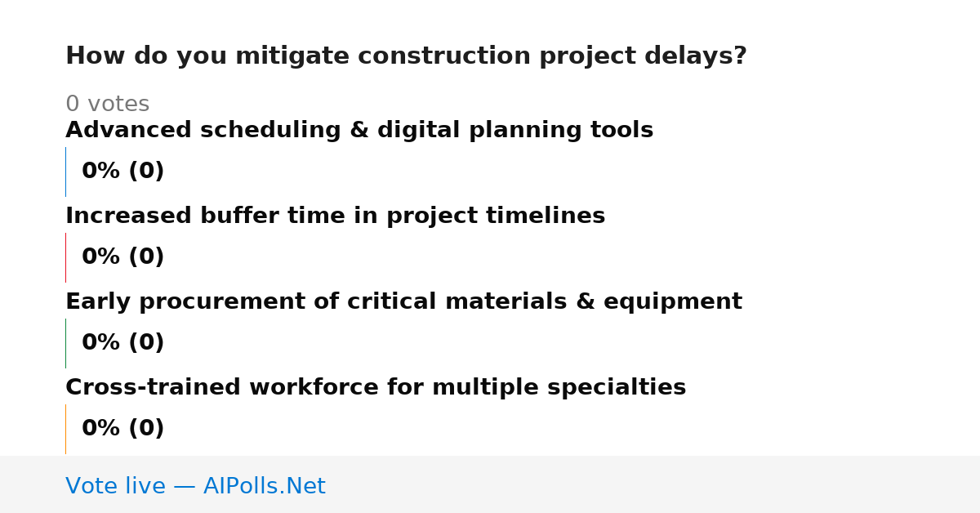Click the red bar under Increased buffer time
Image resolution: width=980 pixels, height=513 pixels.
(65, 257)
